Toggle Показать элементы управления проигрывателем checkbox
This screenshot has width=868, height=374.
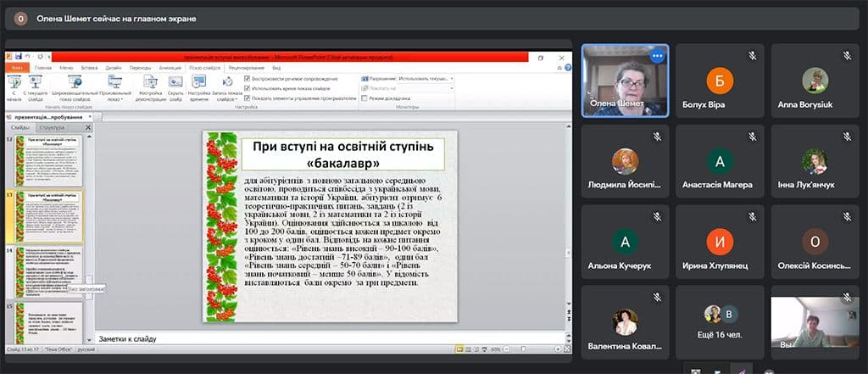coord(247,98)
